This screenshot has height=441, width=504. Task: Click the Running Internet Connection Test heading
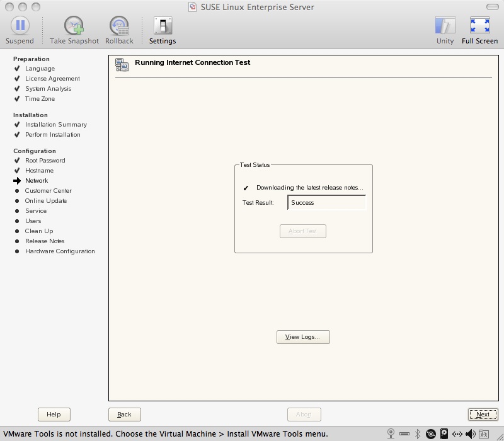[193, 62]
